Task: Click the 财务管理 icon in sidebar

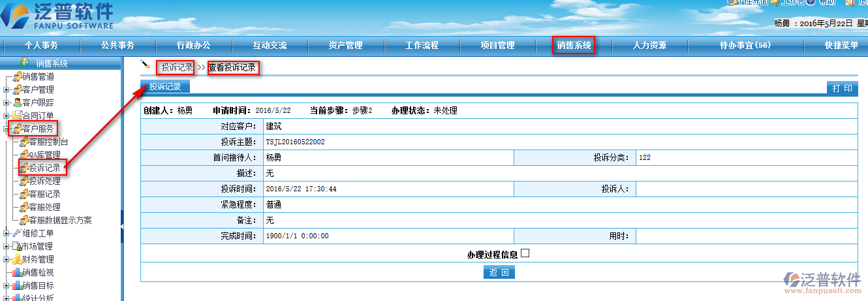Action: (18, 259)
